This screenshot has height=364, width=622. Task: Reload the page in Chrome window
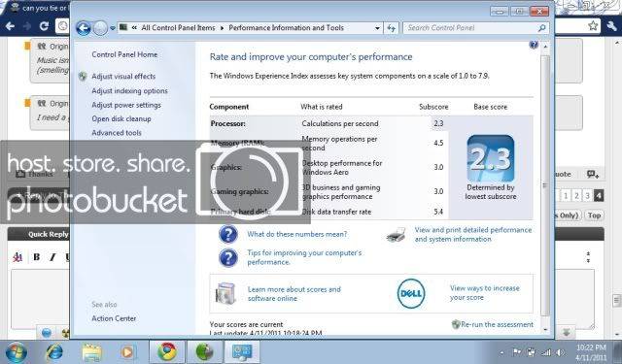pos(44,26)
